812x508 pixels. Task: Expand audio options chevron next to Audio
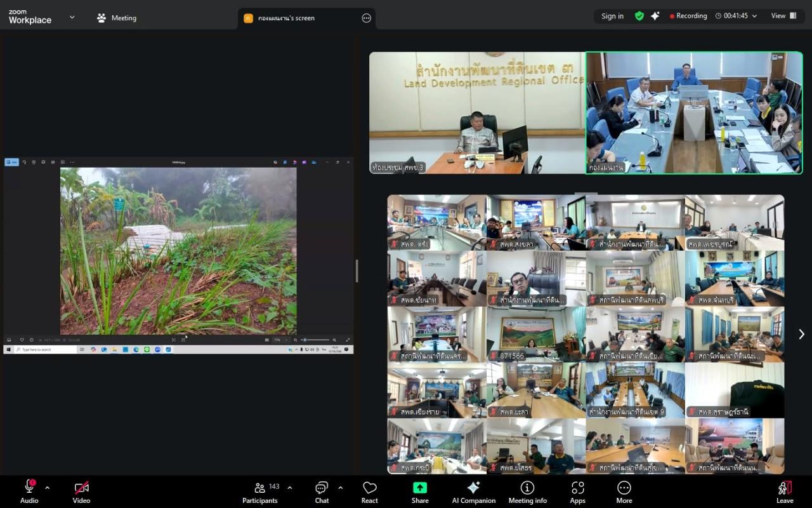(47, 488)
